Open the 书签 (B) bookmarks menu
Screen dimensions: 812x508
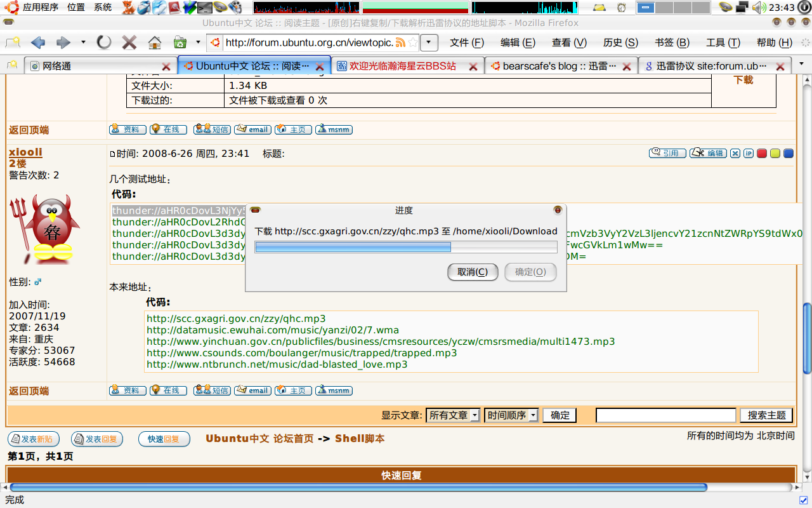click(x=672, y=43)
